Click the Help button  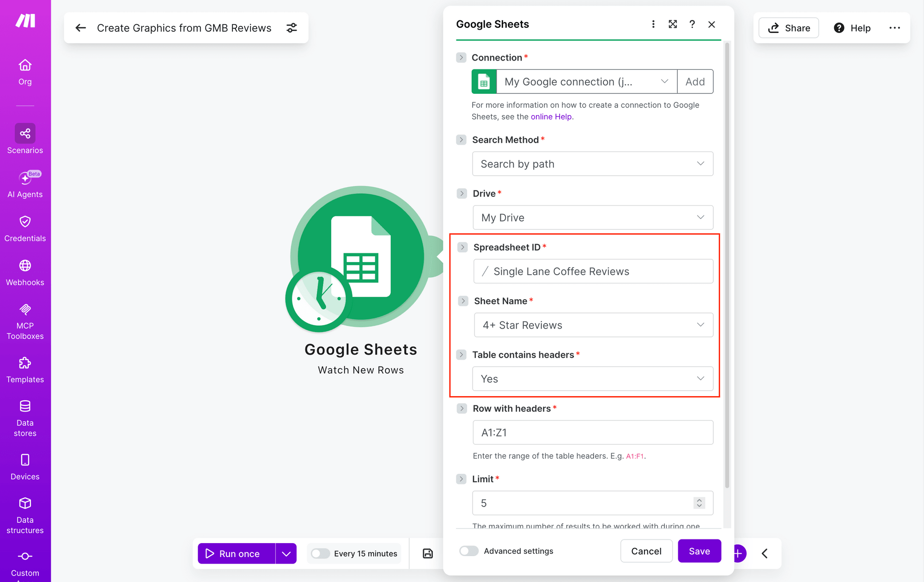(x=852, y=28)
